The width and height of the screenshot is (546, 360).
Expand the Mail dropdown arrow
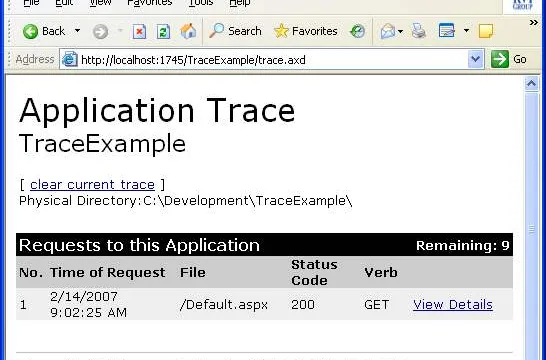(x=400, y=32)
